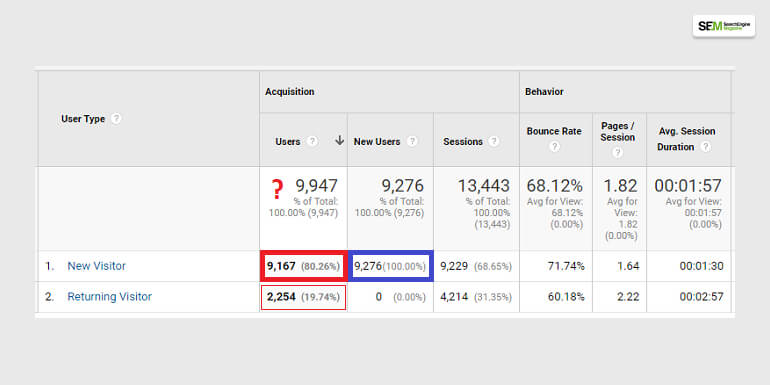Click Returning Visitor new users cell 0
Image resolution: width=770 pixels, height=385 pixels.
coord(390,297)
